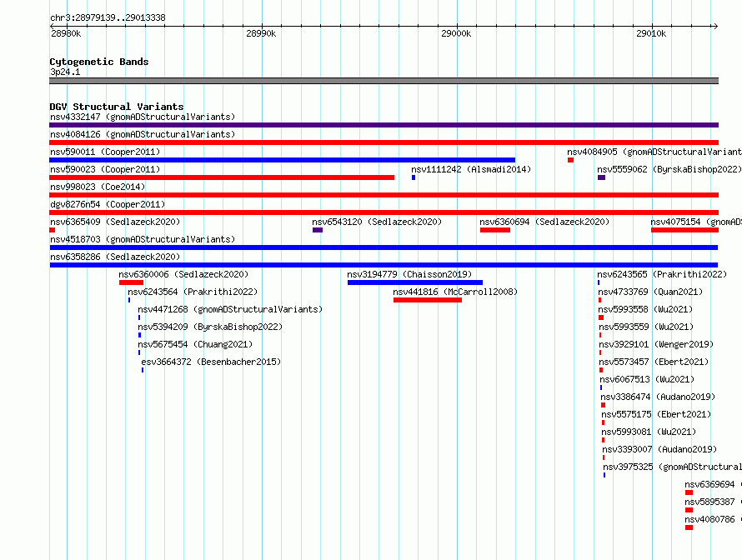Viewport: 742px width, 560px height.
Task: Select the nsv4471268 gnomADStructuralVariants label
Action: [x=230, y=309]
